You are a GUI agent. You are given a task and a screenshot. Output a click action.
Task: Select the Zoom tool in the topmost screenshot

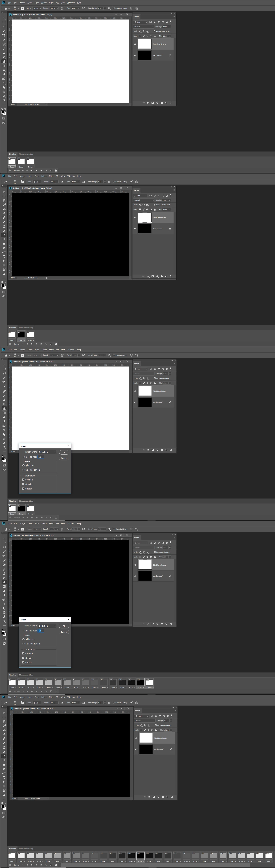(4, 100)
